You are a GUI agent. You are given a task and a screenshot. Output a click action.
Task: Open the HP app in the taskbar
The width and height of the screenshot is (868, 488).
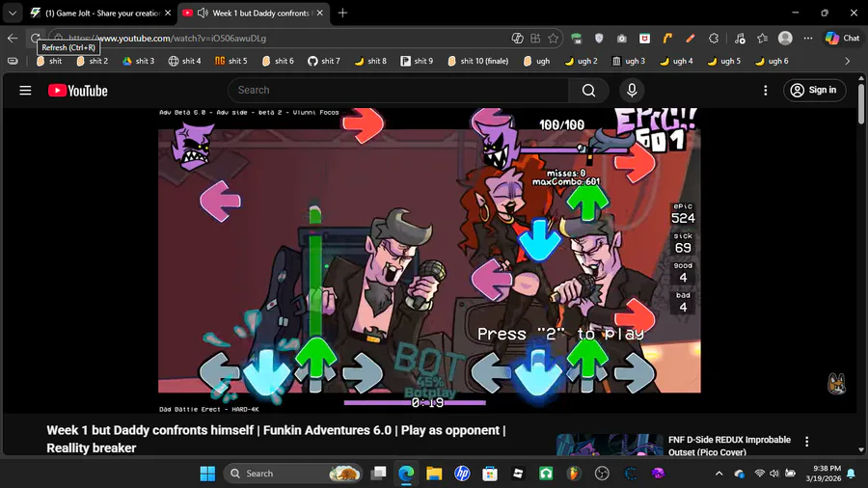(x=462, y=474)
